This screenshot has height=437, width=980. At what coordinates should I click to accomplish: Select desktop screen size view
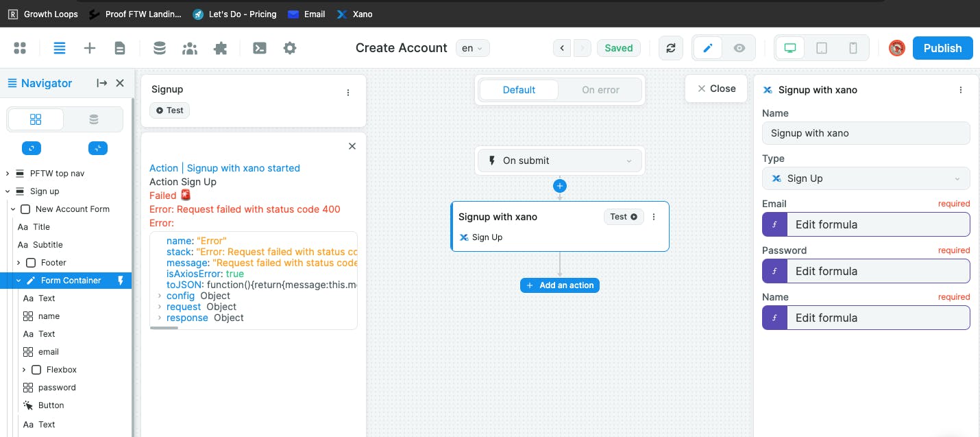[790, 48]
